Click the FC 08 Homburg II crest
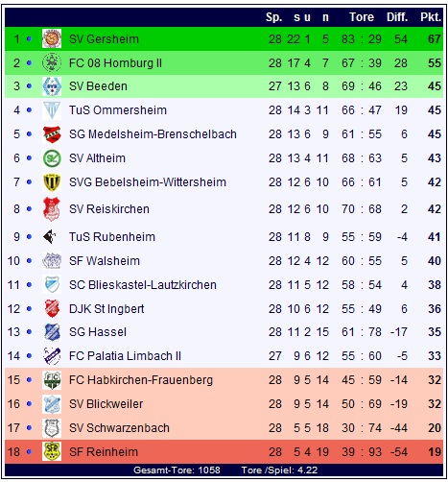Viewport: 448px width, 482px height. (52, 62)
